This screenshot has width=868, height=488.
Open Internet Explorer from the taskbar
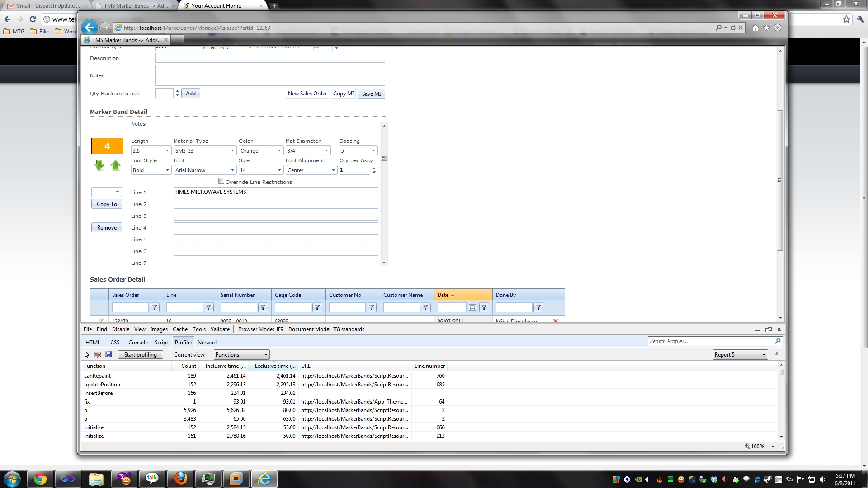click(264, 479)
